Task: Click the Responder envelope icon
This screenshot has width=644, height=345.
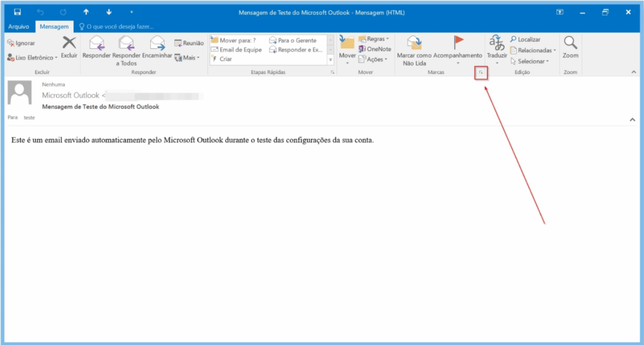Action: tap(96, 43)
